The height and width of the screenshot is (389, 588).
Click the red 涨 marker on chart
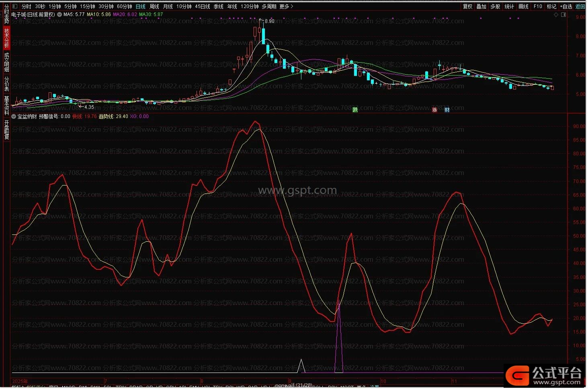[434, 110]
